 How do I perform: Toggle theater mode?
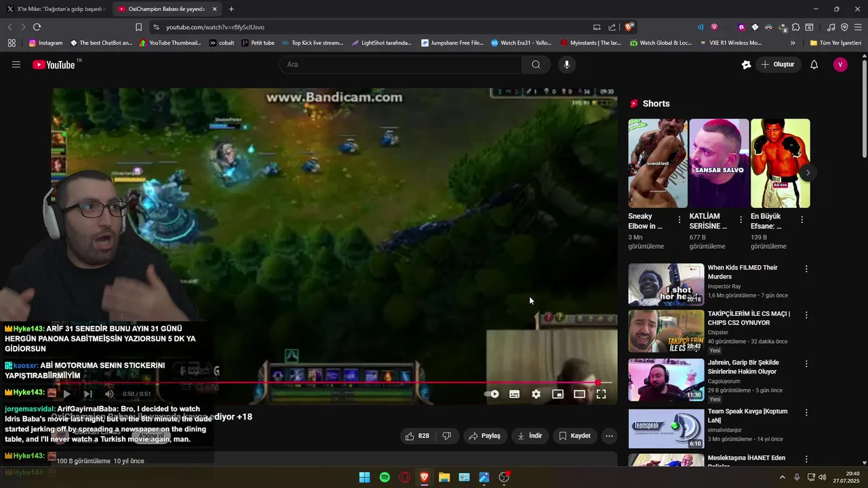click(x=579, y=394)
